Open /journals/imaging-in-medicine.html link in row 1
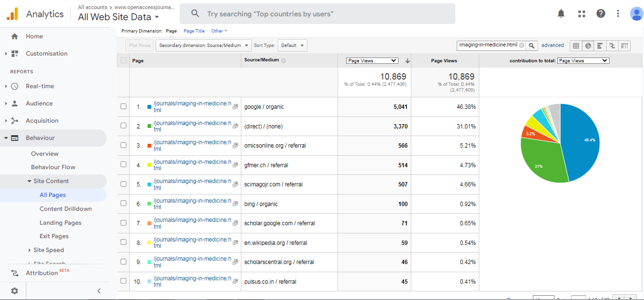Image resolution: width=644 pixels, height=300 pixels. pos(192,106)
